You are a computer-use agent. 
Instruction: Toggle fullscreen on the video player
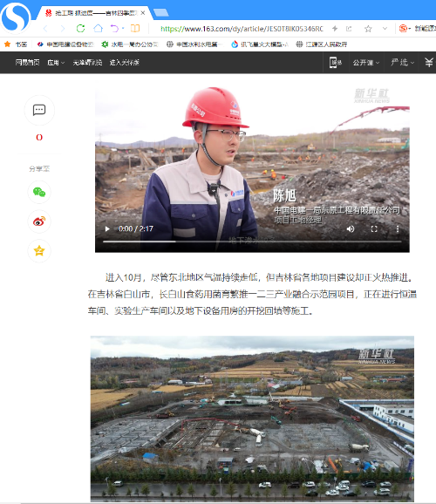374,228
